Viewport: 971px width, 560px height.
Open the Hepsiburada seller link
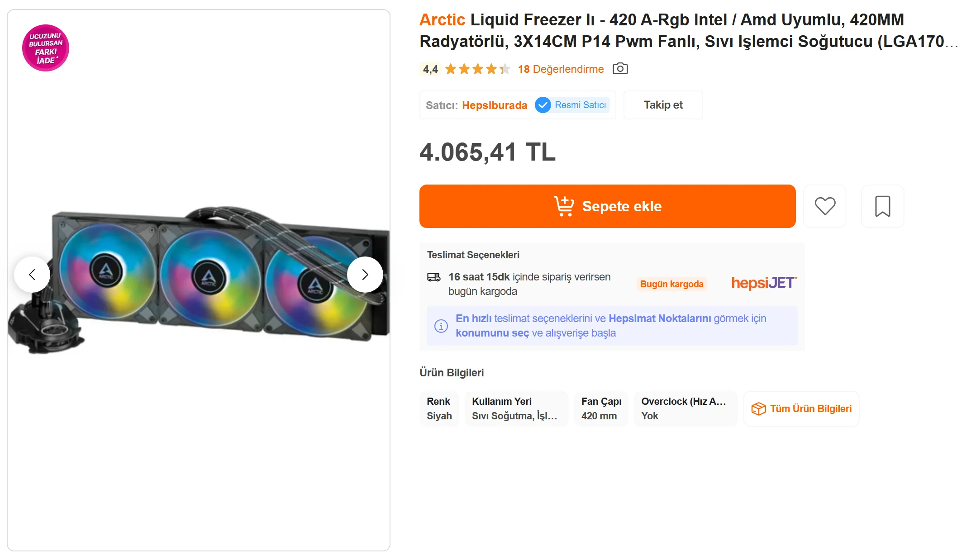tap(495, 105)
